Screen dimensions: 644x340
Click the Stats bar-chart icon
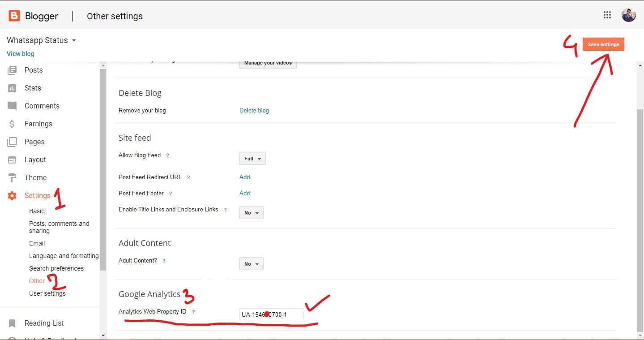tap(12, 88)
